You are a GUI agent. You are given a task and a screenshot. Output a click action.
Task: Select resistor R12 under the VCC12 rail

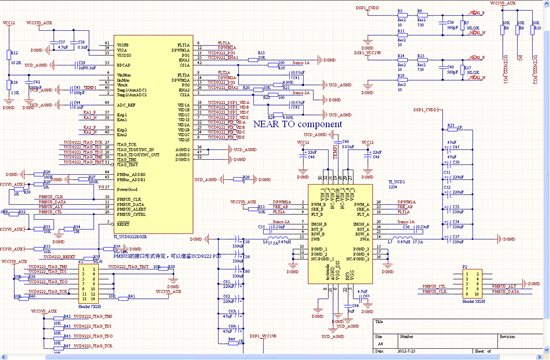(x=9, y=55)
